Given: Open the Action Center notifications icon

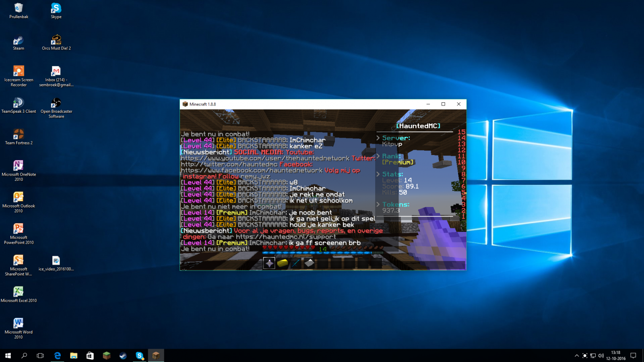Looking at the screenshot, I should (633, 356).
